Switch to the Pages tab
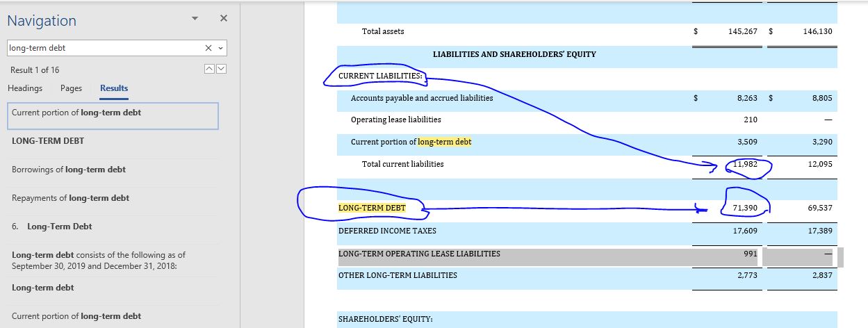Image resolution: width=868 pixels, height=328 pixels. click(x=71, y=88)
